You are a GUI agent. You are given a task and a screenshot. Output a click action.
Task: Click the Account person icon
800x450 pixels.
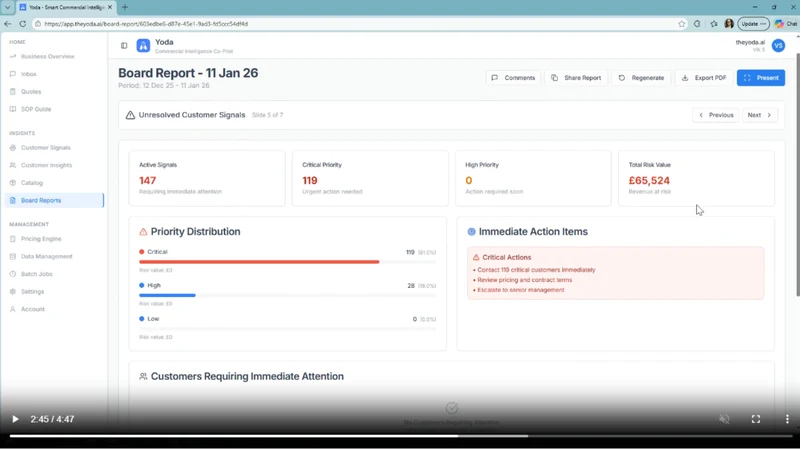tap(13, 309)
